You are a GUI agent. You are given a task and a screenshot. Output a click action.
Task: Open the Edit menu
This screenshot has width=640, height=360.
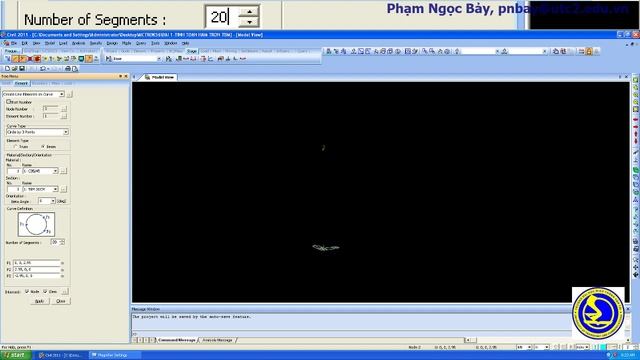[x=25, y=43]
